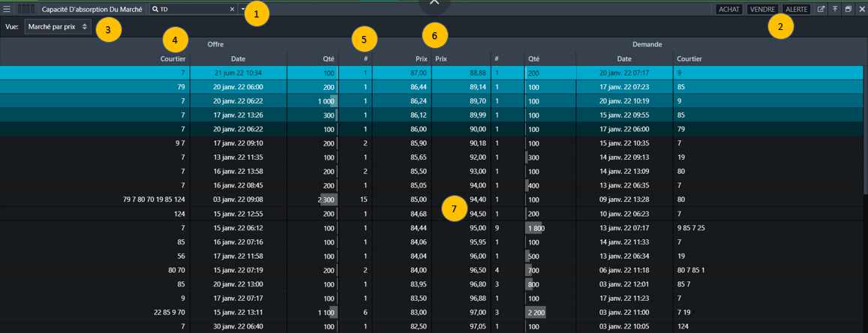This screenshot has height=333, width=868.
Task: Click the Qté column header on the Offre side
Action: pyautogui.click(x=327, y=58)
